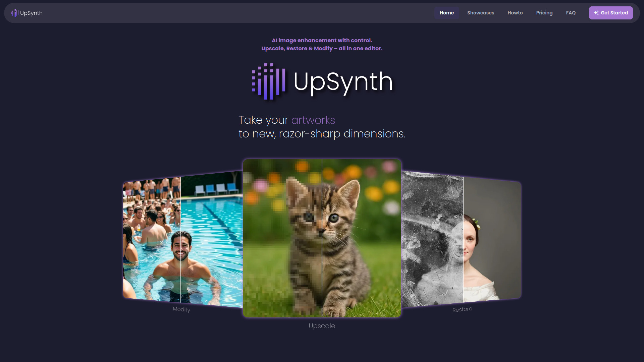Click the highlighted word "artworks"
The height and width of the screenshot is (362, 644).
point(313,120)
